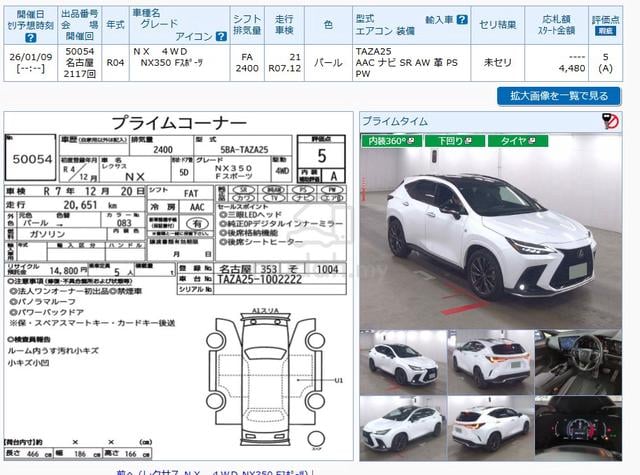Click venue text 名古屋 in table
The width and height of the screenshot is (640, 475).
tap(80, 63)
